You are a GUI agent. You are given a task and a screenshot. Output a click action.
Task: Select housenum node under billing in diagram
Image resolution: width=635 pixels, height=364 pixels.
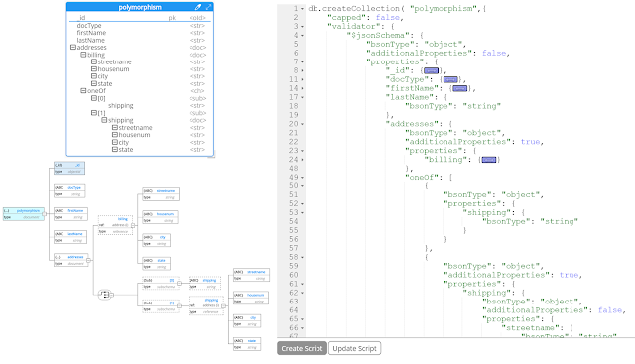(x=161, y=217)
